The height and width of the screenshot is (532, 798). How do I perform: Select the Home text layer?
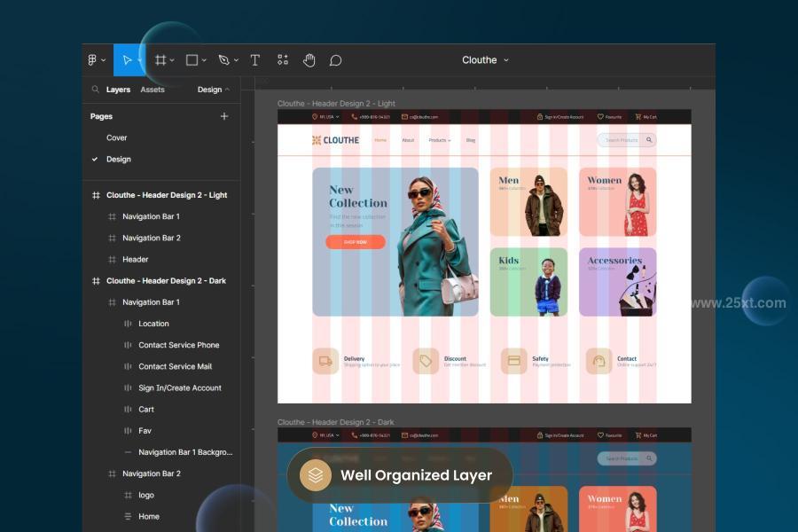coord(149,516)
